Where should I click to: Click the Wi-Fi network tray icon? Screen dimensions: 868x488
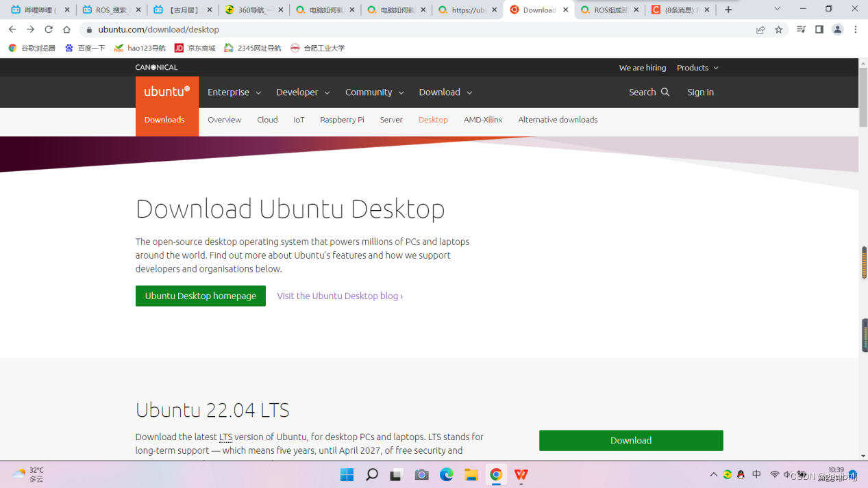[x=775, y=474]
